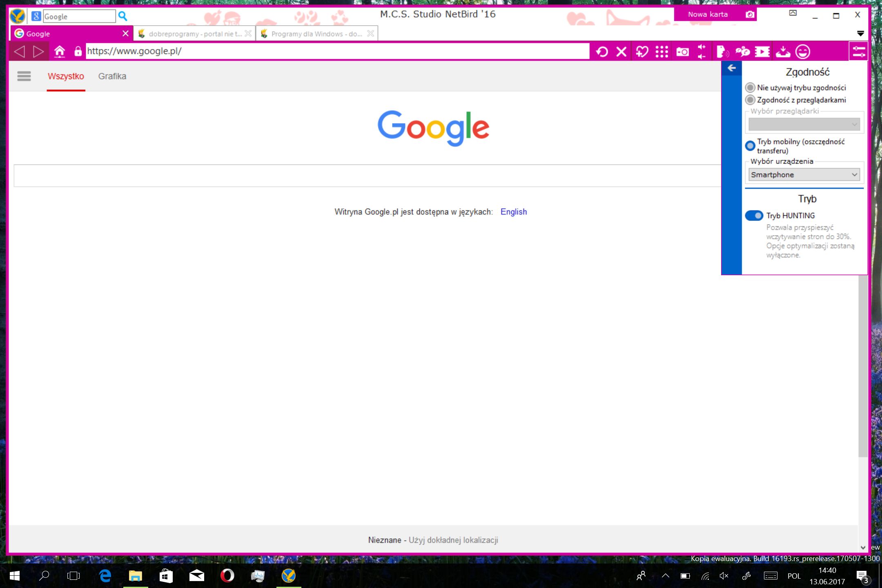Click the text-to-speech talking head icon

click(722, 52)
